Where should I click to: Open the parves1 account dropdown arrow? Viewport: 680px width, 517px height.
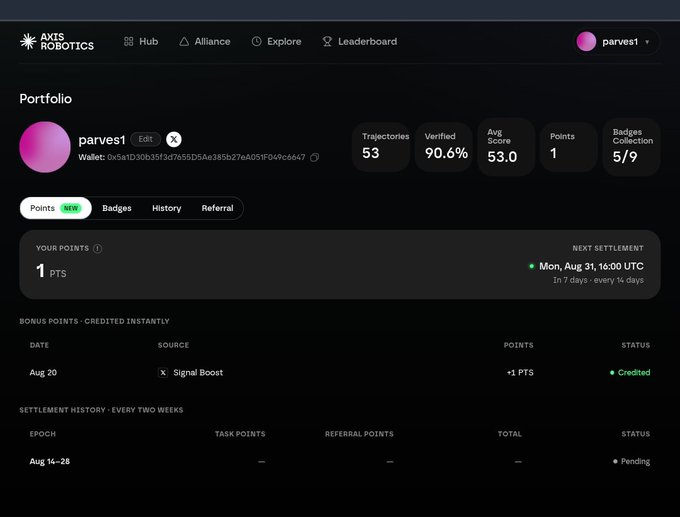(647, 42)
